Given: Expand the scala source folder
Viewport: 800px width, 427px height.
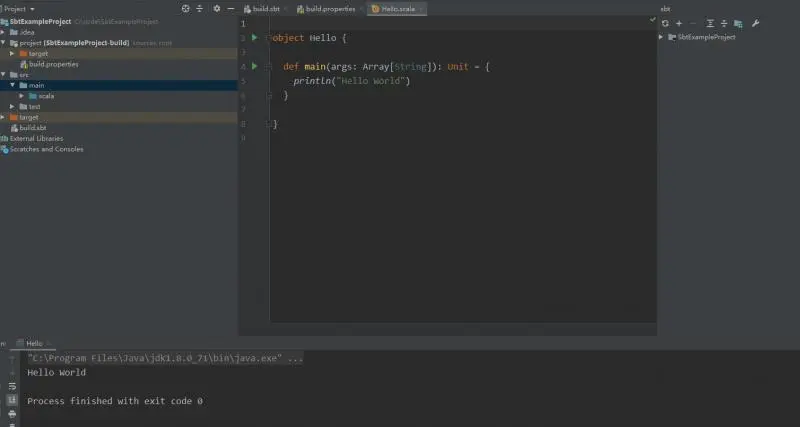Looking at the screenshot, I should click(22, 96).
